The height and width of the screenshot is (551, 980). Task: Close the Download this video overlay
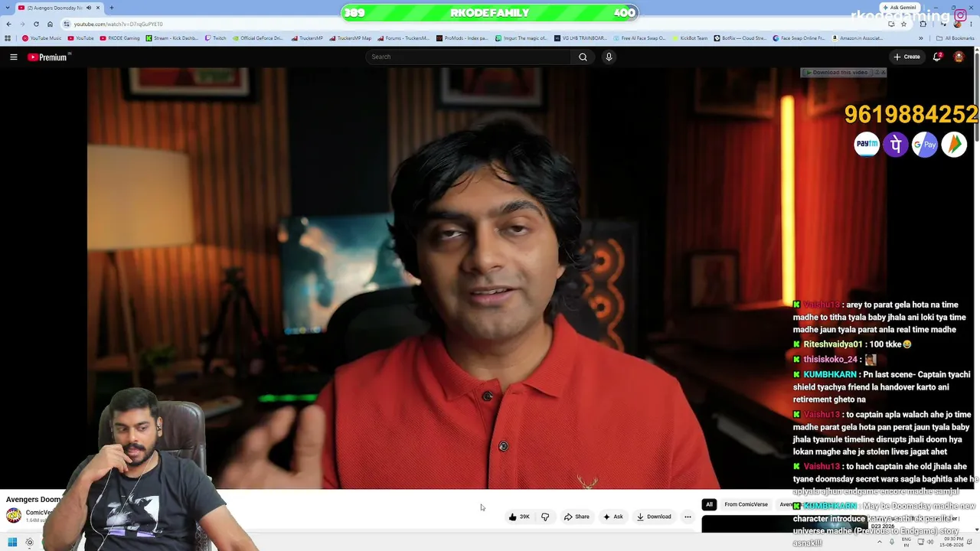click(x=883, y=73)
